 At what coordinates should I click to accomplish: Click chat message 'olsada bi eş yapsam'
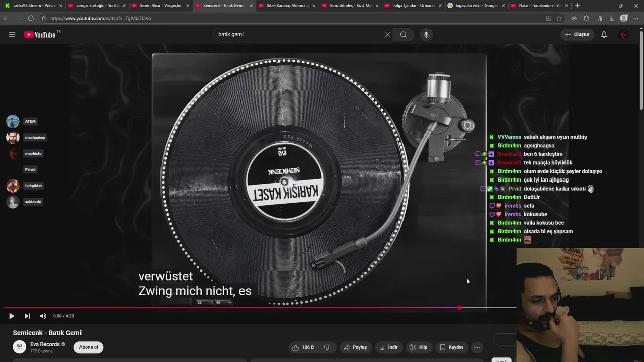[548, 231]
